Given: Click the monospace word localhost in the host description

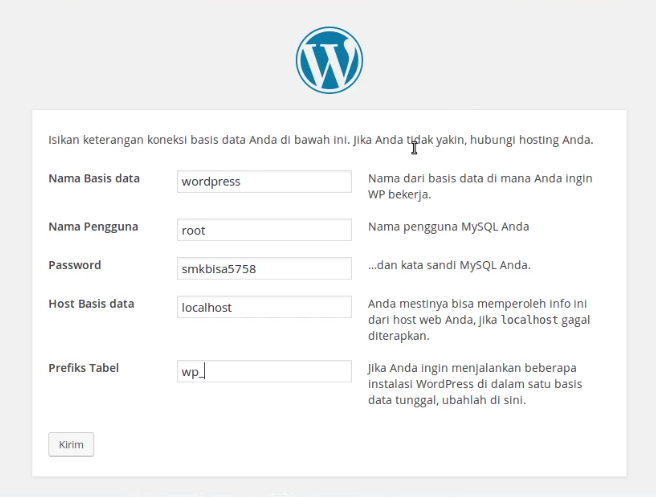Looking at the screenshot, I should click(530, 320).
